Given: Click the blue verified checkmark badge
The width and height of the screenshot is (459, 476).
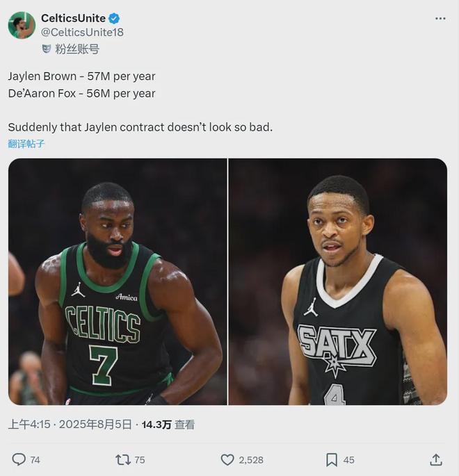Looking at the screenshot, I should click(x=114, y=19).
